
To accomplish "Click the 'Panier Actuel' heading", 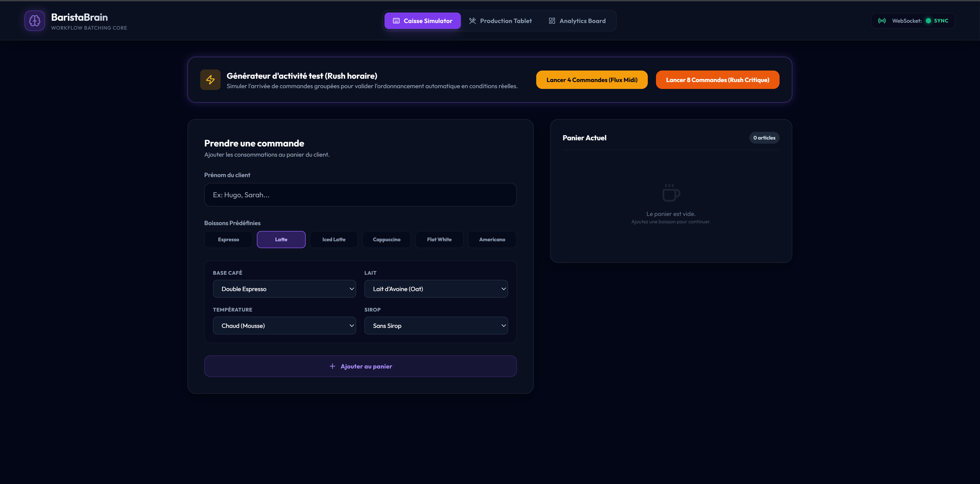I will [x=584, y=138].
